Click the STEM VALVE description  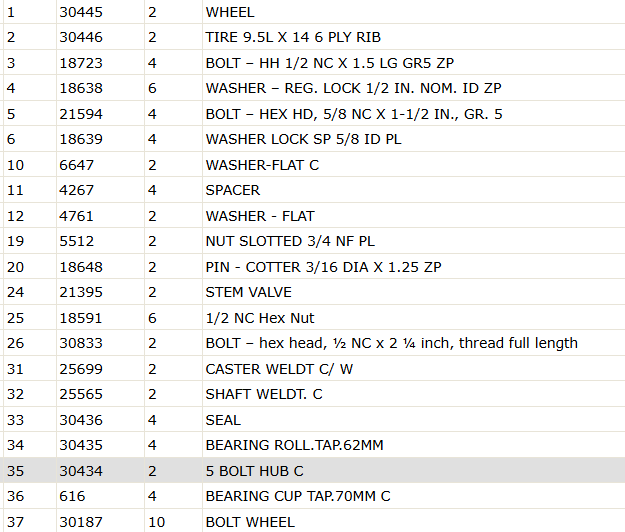pyautogui.click(x=248, y=292)
